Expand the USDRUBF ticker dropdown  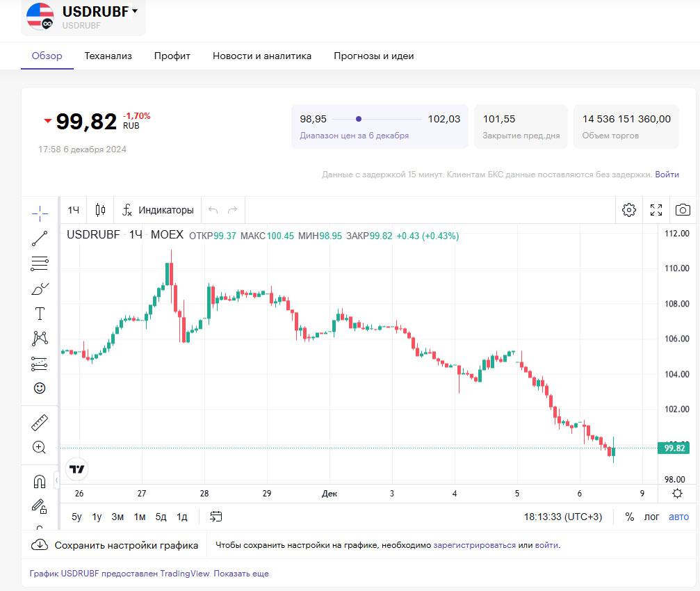pos(135,11)
